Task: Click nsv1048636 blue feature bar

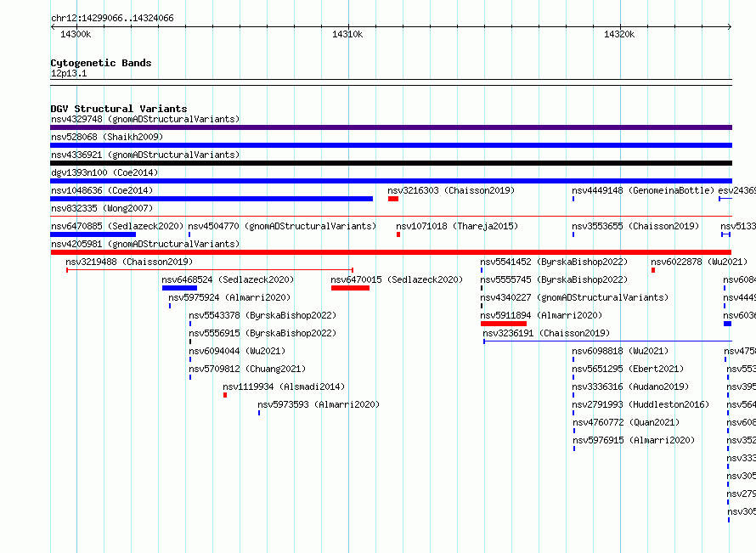Action: 212,199
